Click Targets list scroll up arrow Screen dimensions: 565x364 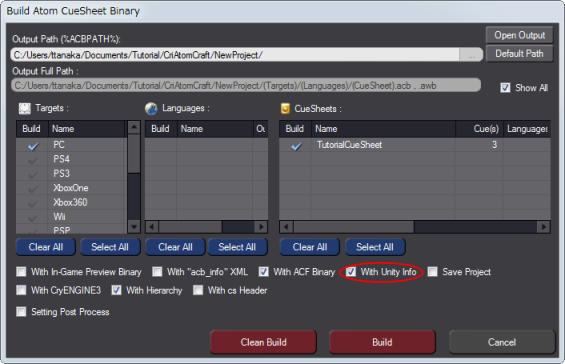(x=134, y=127)
